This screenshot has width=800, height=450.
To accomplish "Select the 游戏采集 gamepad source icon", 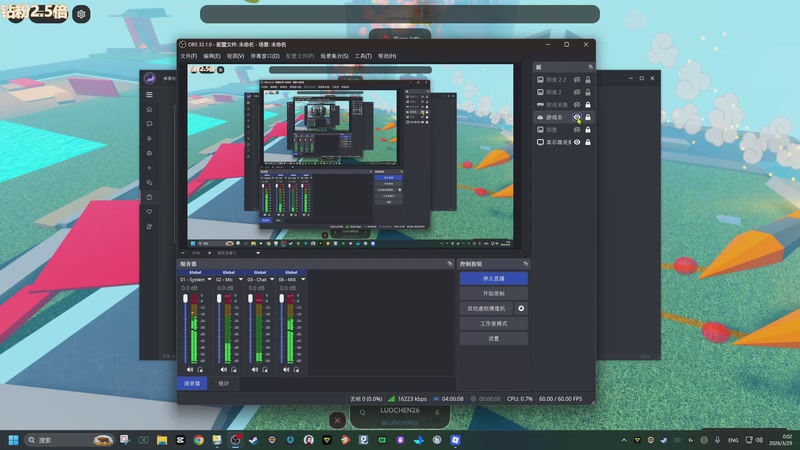I will [x=540, y=105].
